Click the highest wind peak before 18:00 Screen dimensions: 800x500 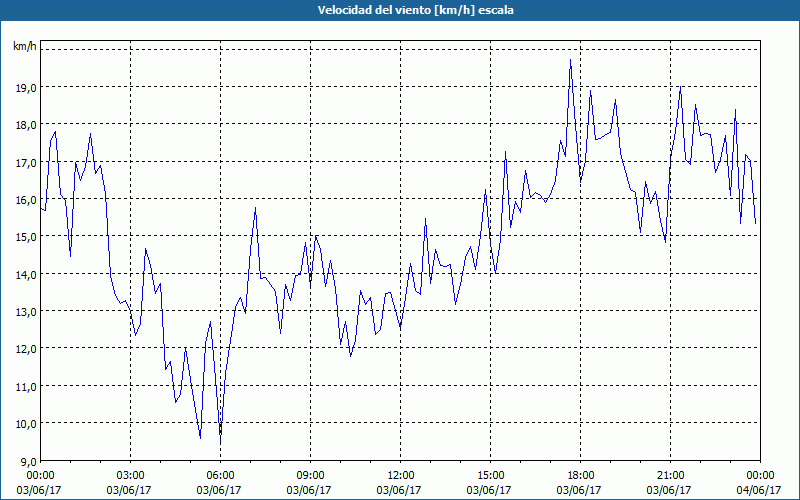tap(570, 60)
